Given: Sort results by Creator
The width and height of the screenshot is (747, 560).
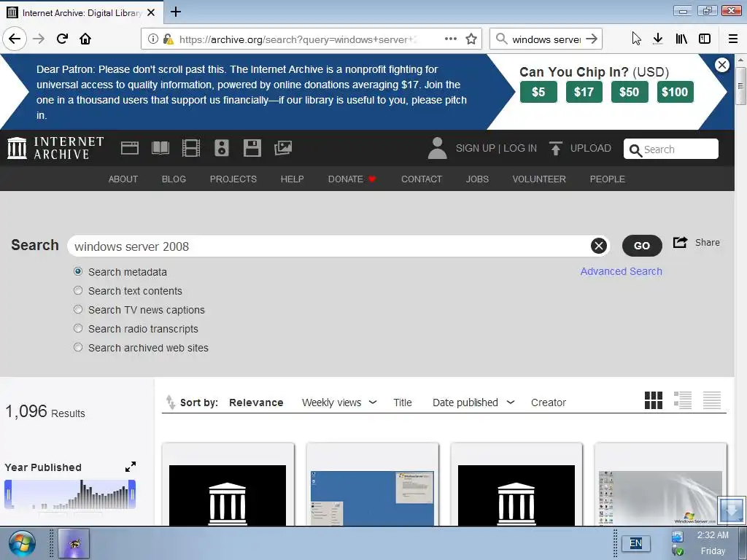Looking at the screenshot, I should tap(549, 402).
